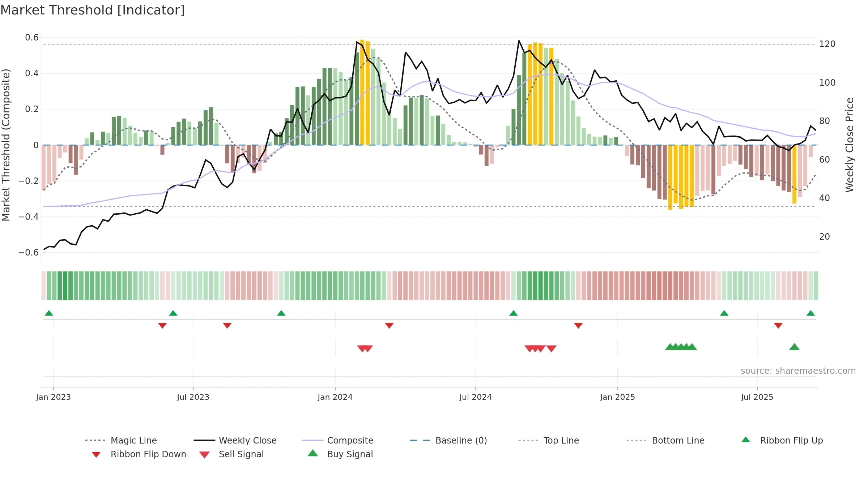Click the chart title Market Threshold [Indicator]
The height and width of the screenshot is (488, 868).
(x=93, y=10)
